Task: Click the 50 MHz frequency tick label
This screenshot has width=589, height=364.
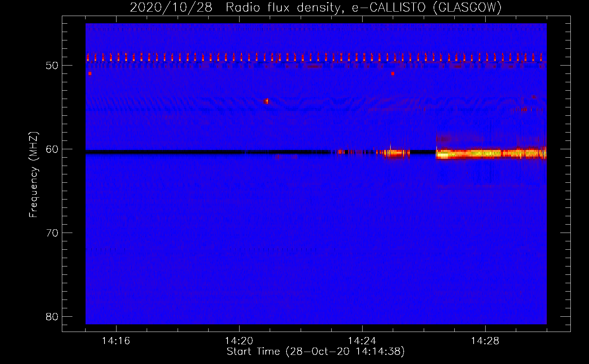Action: click(52, 66)
